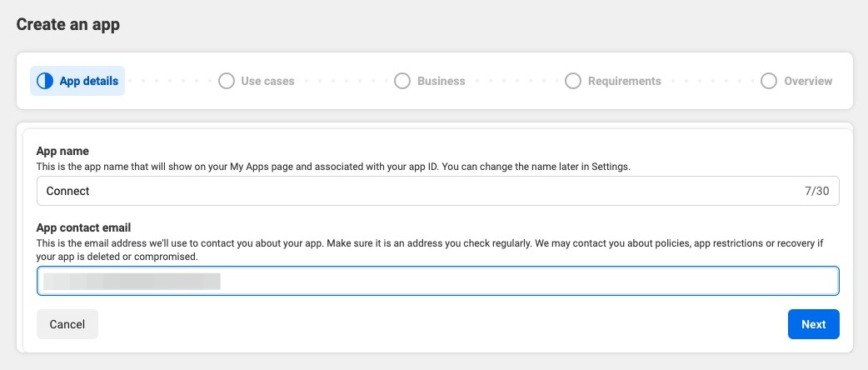Jump to the Requirements step label
The width and height of the screenshot is (868, 370).
[x=624, y=81]
